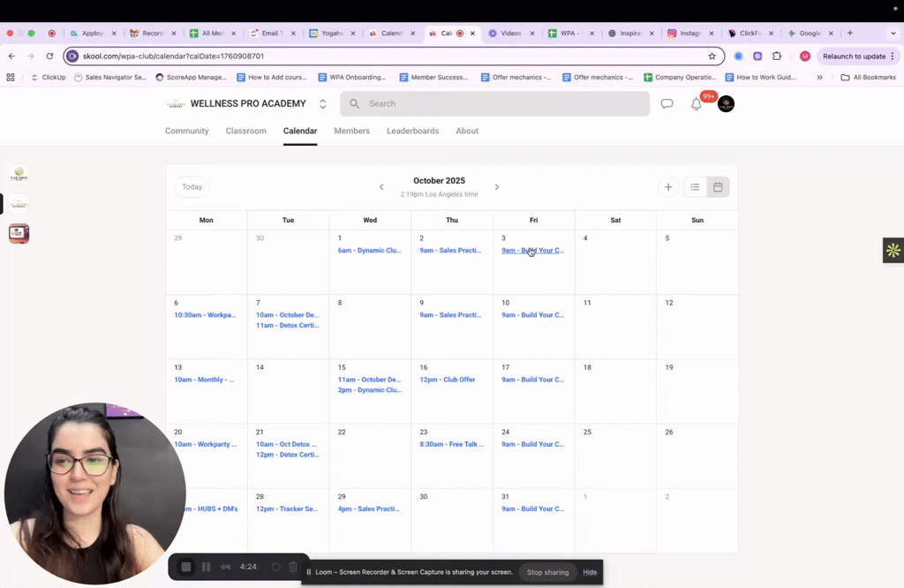Screen dimensions: 904x588
Task: Click the Today button
Action: [192, 187]
